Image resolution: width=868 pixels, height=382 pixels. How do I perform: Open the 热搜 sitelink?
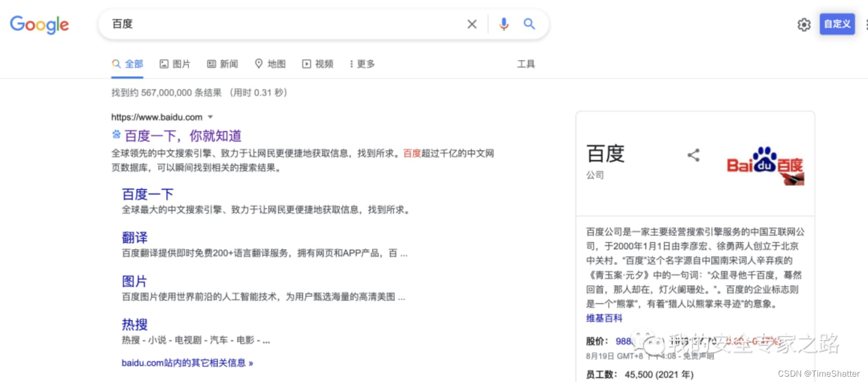pos(134,324)
